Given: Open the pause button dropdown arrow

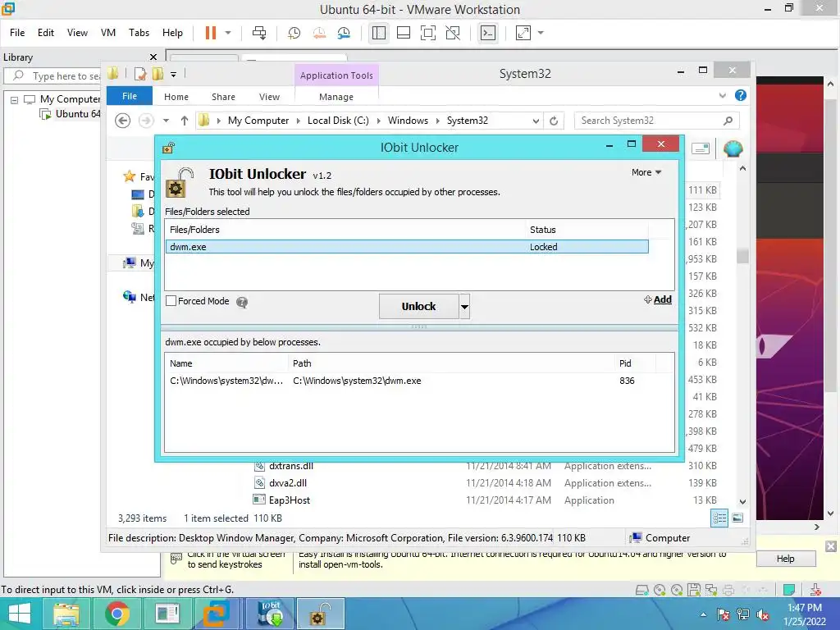Looking at the screenshot, I should click(228, 33).
